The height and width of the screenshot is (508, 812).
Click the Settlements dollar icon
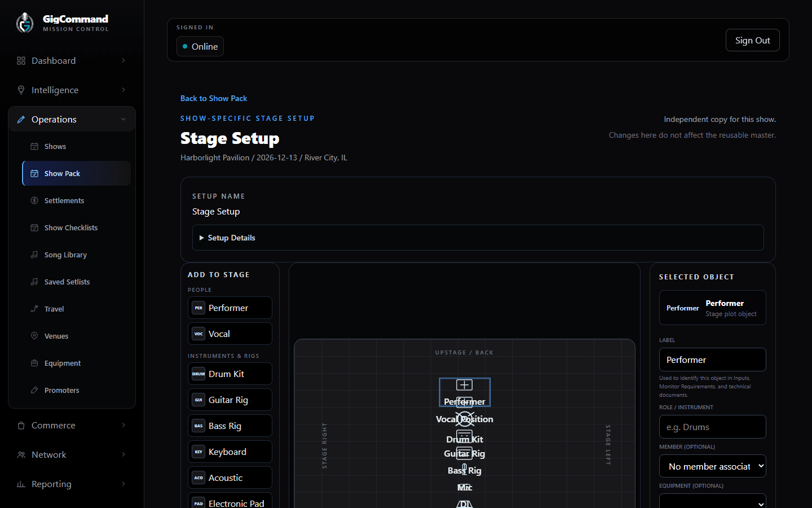tap(34, 200)
